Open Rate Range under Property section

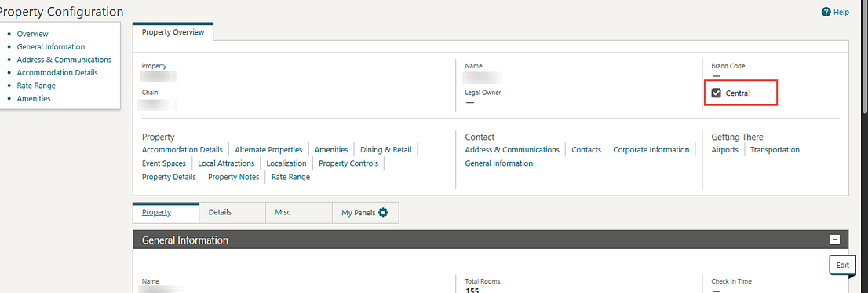pos(290,177)
